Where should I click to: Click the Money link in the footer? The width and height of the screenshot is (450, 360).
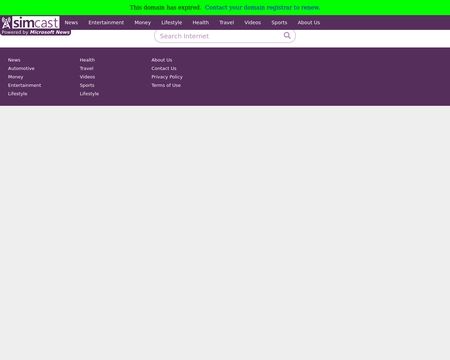coord(16,77)
